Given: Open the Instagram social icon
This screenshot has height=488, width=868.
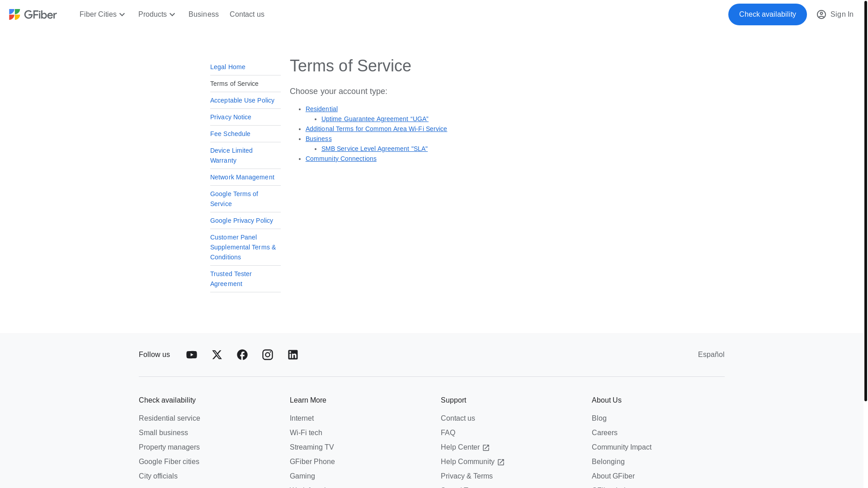Looking at the screenshot, I should click(x=268, y=355).
